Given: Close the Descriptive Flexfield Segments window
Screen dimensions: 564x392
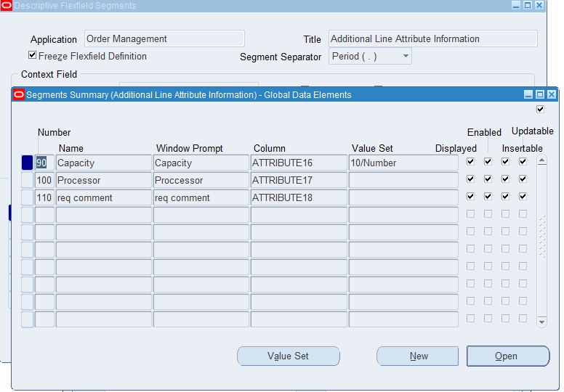Looking at the screenshot, I should [539, 5].
